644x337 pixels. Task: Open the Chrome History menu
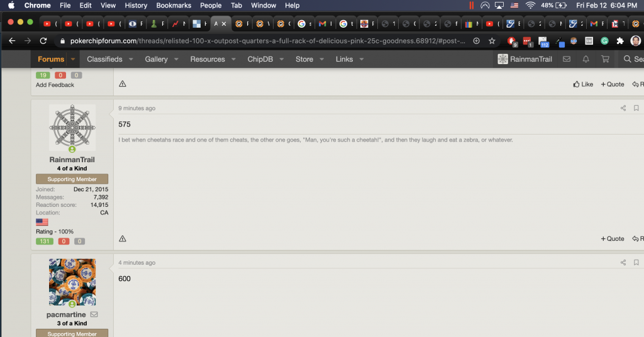[136, 5]
